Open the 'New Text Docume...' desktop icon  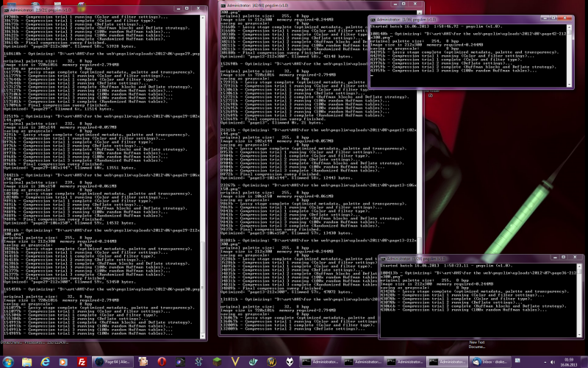pyautogui.click(x=476, y=344)
